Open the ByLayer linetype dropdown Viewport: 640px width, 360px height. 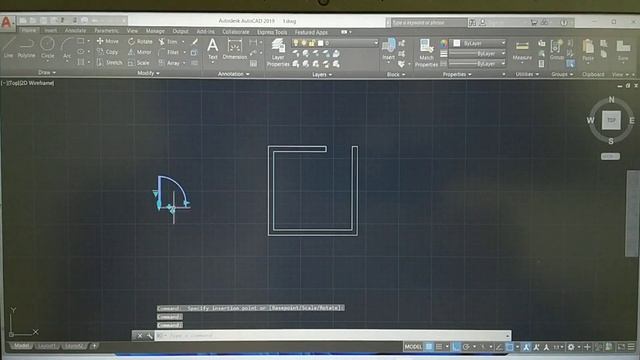tap(478, 64)
